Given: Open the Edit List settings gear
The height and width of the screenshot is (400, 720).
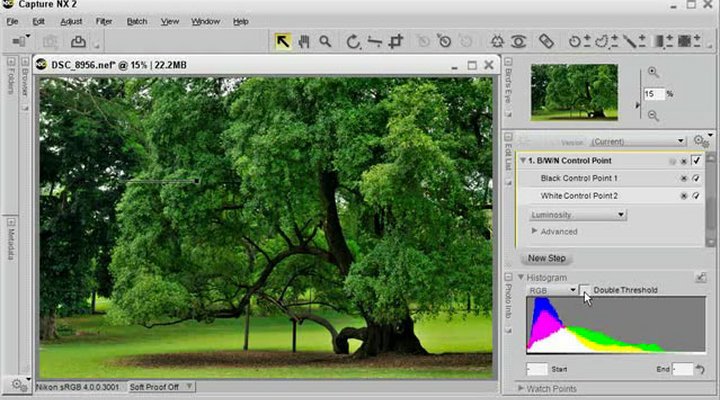Looking at the screenshot, I should click(x=701, y=141).
